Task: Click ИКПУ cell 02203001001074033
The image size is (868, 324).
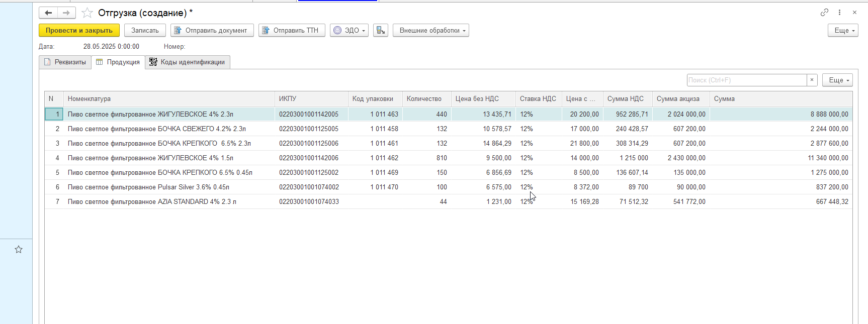Action: click(x=311, y=201)
